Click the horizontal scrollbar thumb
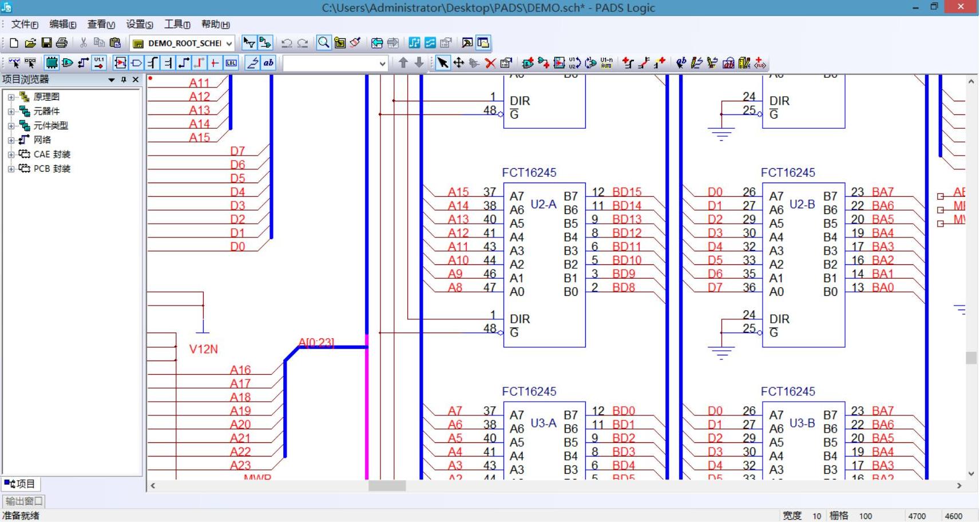 387,486
